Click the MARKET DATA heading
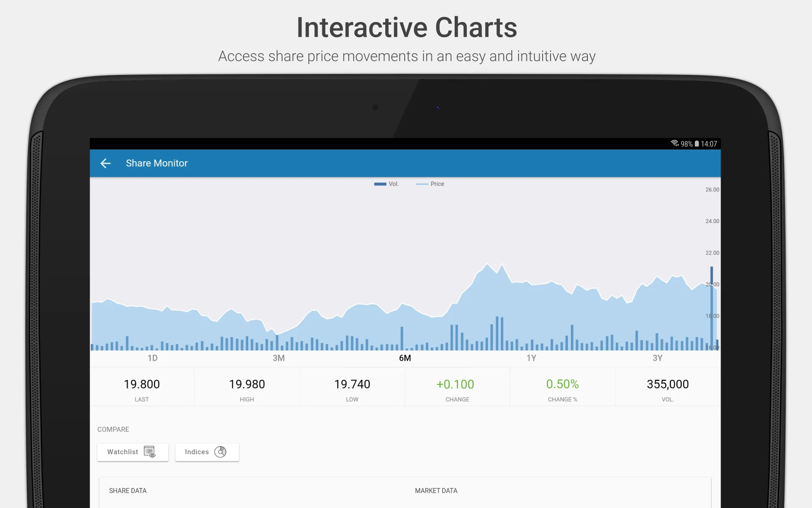This screenshot has width=812, height=508. coord(436,491)
